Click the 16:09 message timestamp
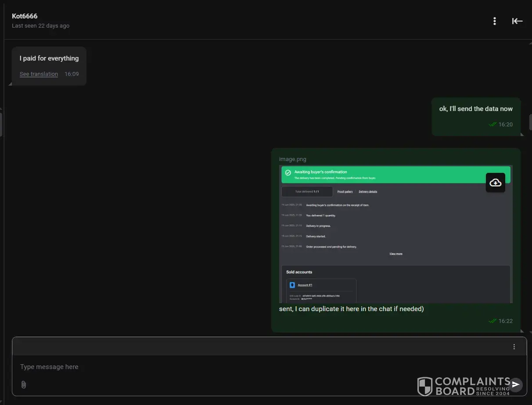 click(72, 74)
